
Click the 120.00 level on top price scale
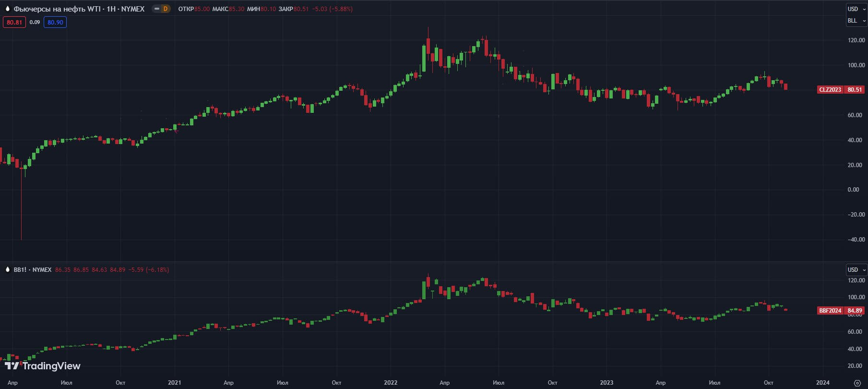[x=856, y=40]
